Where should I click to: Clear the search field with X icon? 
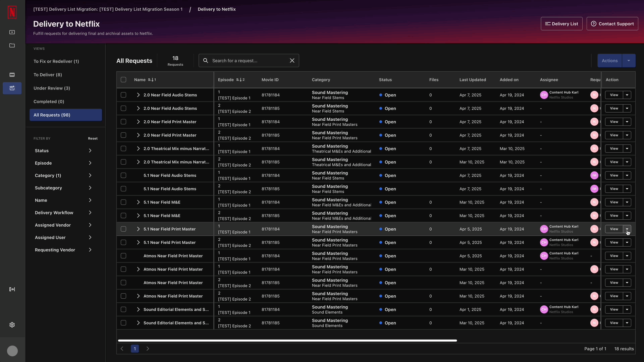coord(292,61)
